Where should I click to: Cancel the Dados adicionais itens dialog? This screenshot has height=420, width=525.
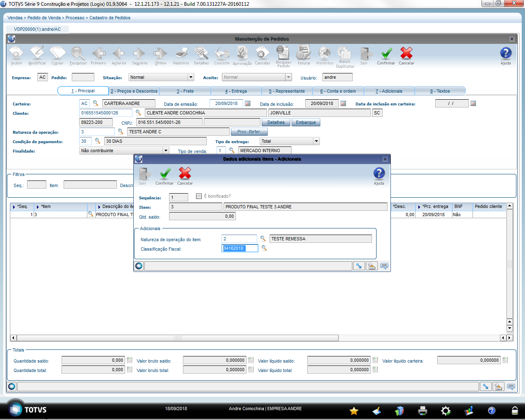[x=185, y=176]
